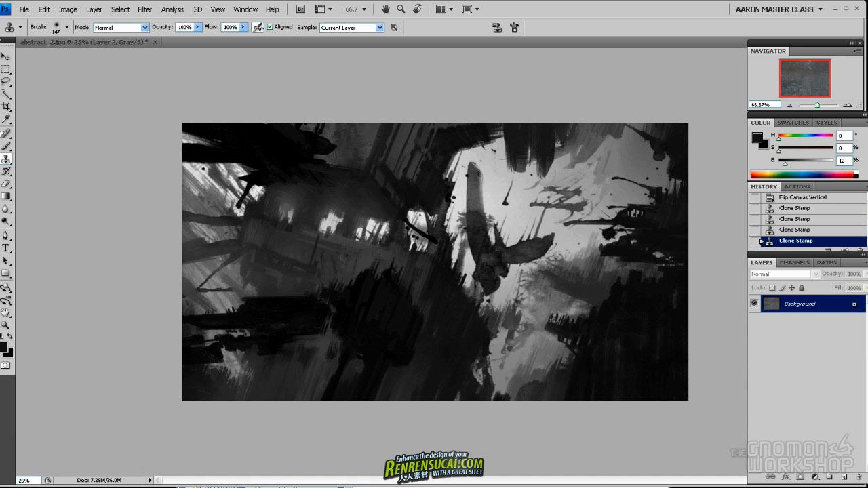
Task: Open the Image menu
Action: point(68,9)
